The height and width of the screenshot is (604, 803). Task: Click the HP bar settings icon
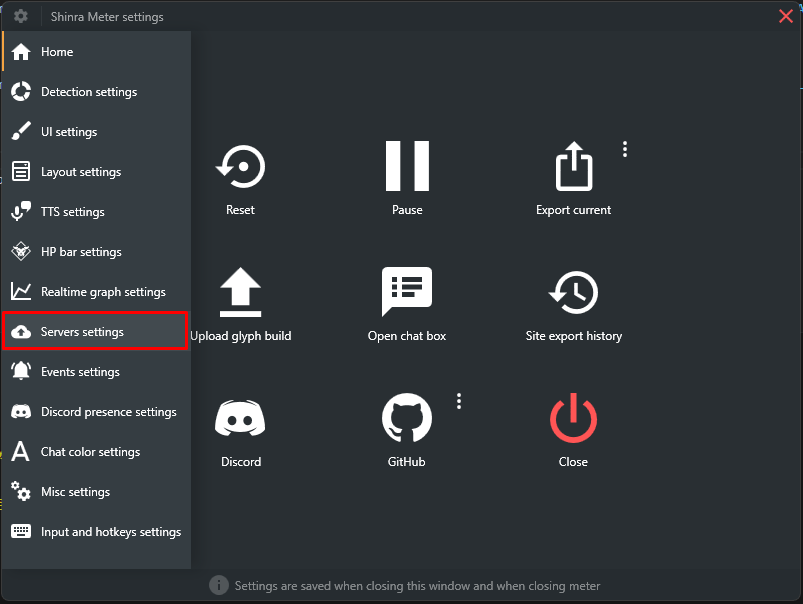tap(20, 252)
